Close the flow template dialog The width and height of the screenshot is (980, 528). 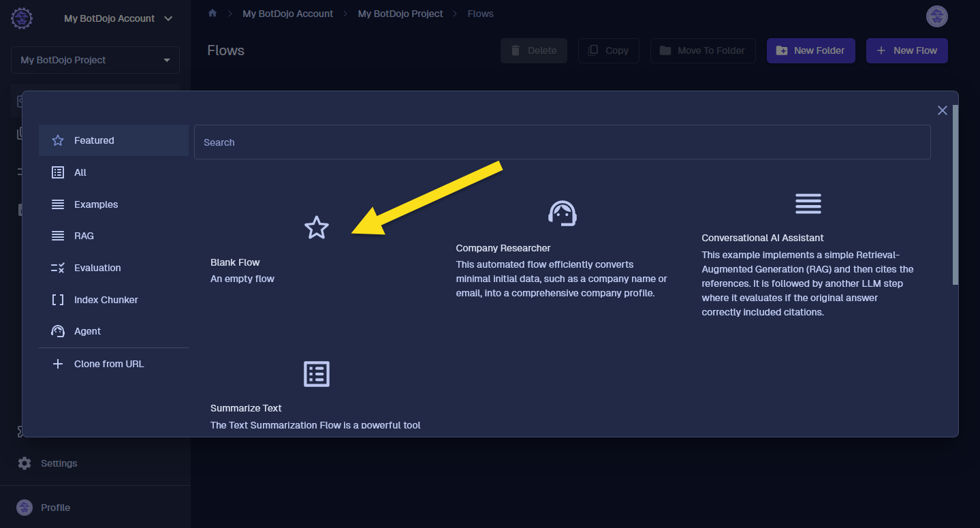942,110
